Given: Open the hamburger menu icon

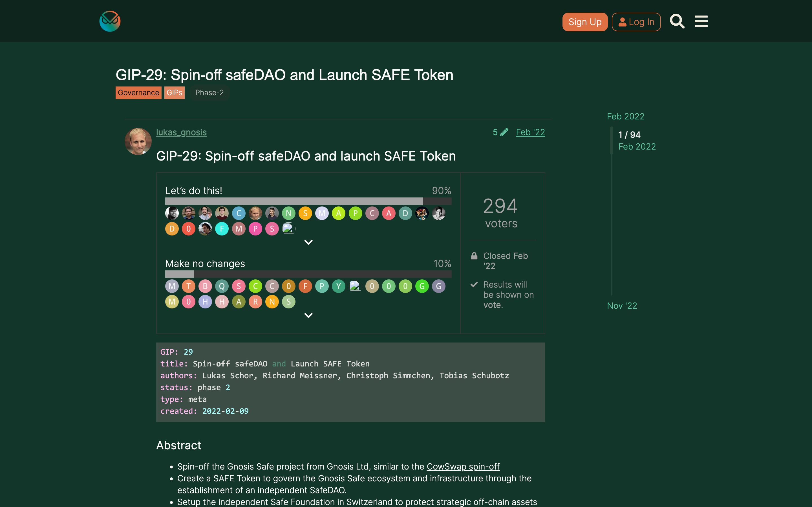Looking at the screenshot, I should point(701,21).
